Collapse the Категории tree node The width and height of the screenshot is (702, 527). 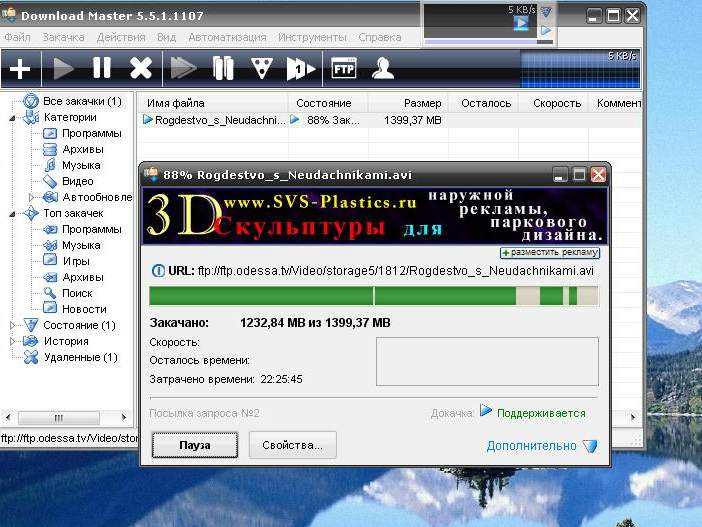click(x=12, y=118)
